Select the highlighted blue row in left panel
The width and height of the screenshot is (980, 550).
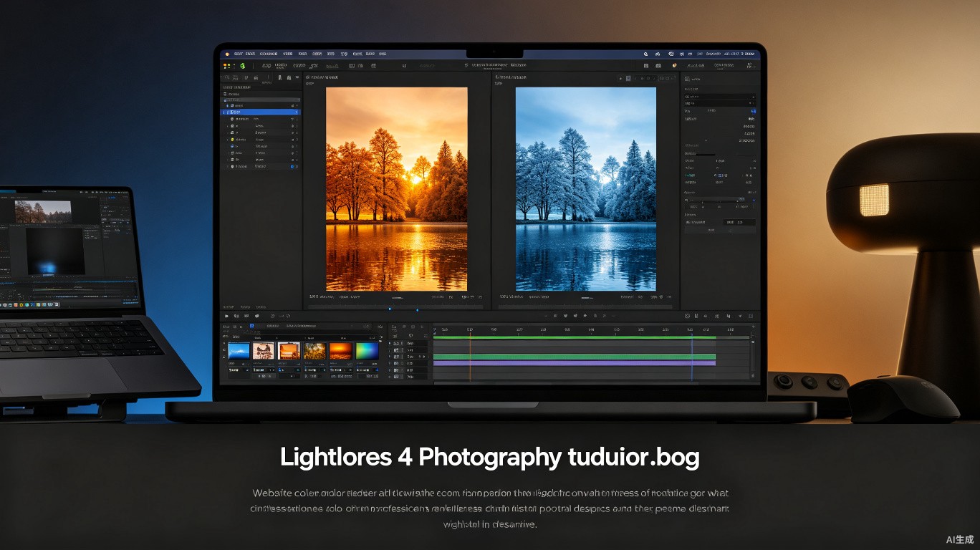coord(261,112)
